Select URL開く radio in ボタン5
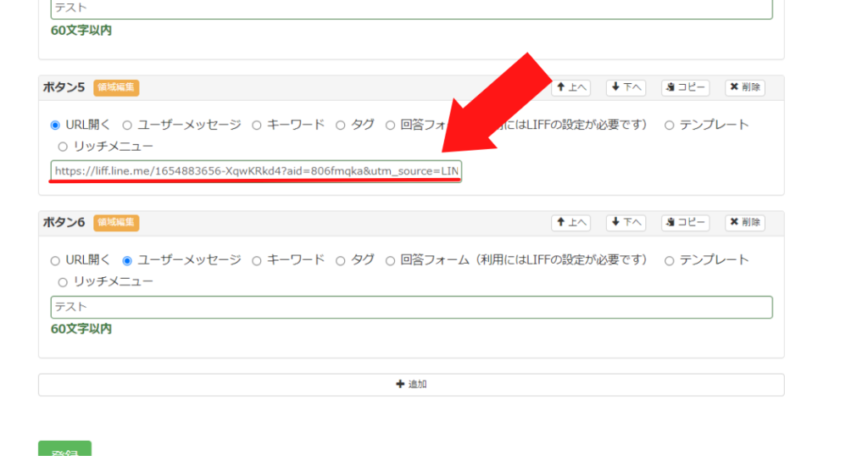Image resolution: width=868 pixels, height=456 pixels. coord(55,125)
